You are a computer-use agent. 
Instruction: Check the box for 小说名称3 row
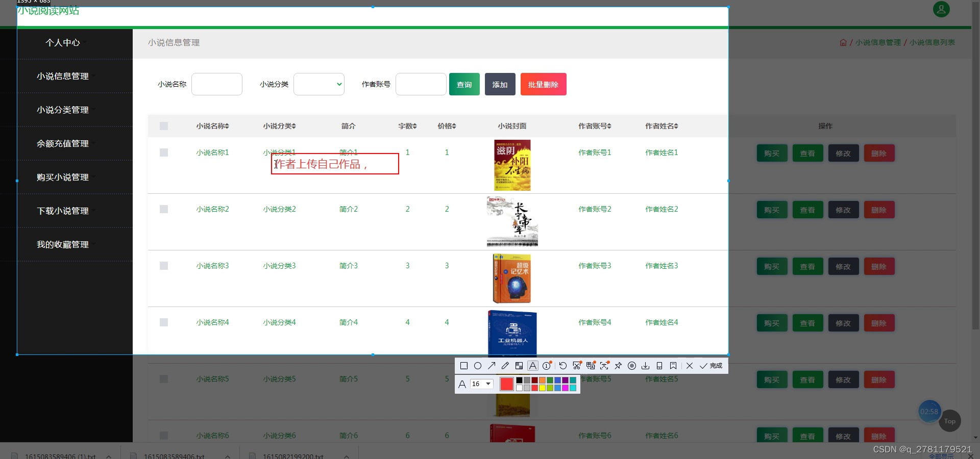pos(164,266)
